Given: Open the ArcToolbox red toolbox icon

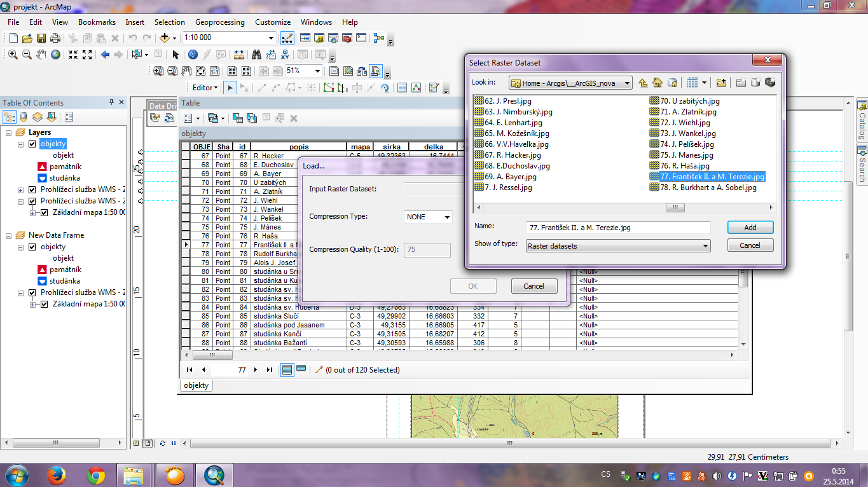Looking at the screenshot, I should 347,38.
